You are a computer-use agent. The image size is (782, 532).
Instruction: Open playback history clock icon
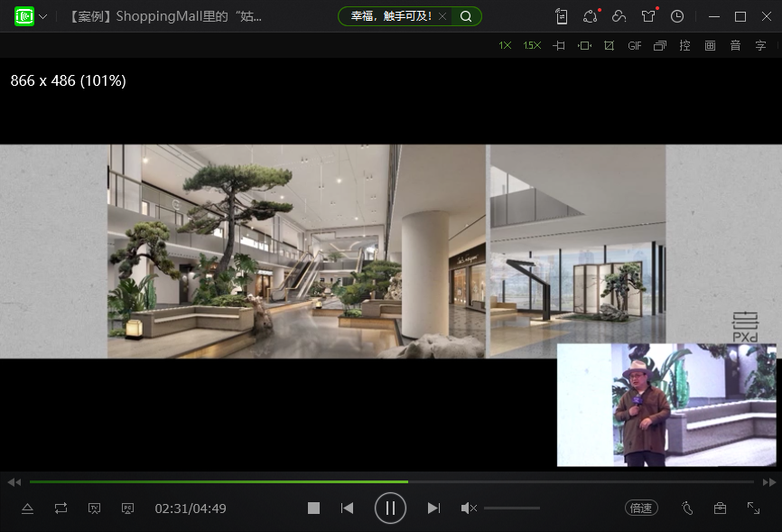click(676, 16)
